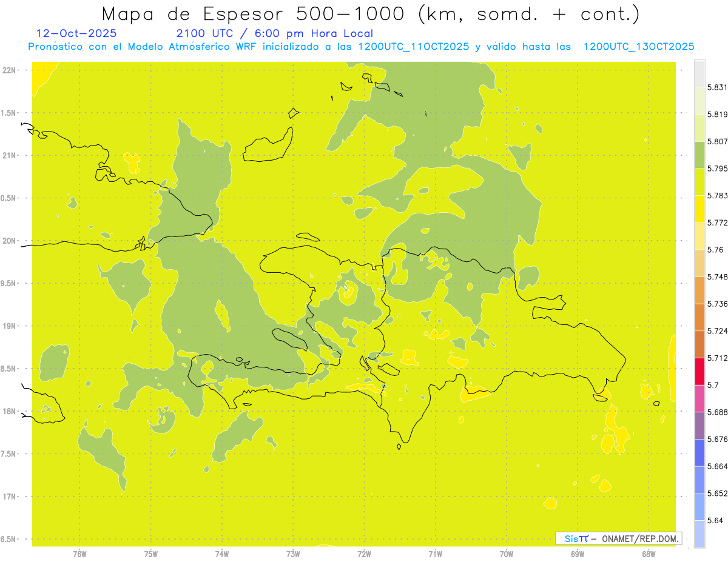Select the legend value '5.819'
728x562 pixels.
coord(718,115)
